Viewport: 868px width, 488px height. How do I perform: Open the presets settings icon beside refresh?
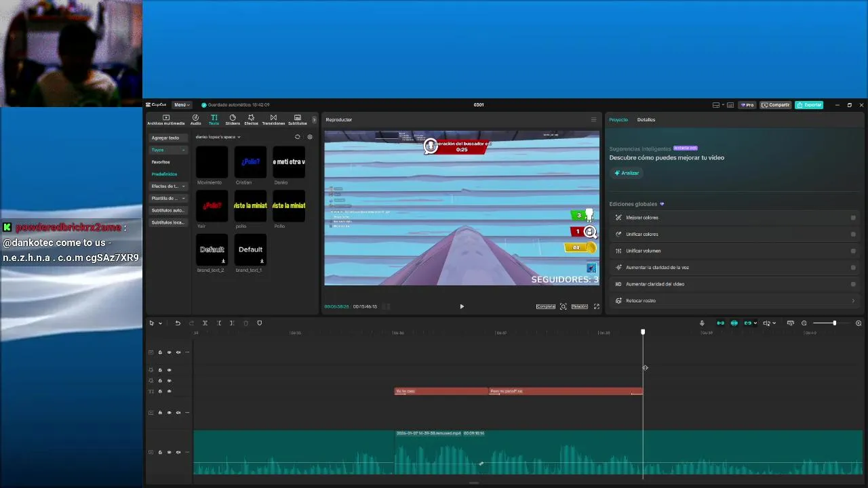pyautogui.click(x=310, y=137)
